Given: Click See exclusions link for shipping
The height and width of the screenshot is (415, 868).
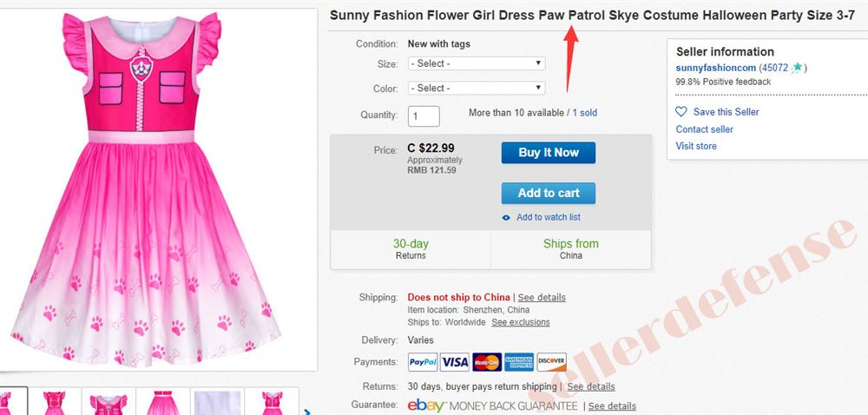Looking at the screenshot, I should [x=521, y=322].
